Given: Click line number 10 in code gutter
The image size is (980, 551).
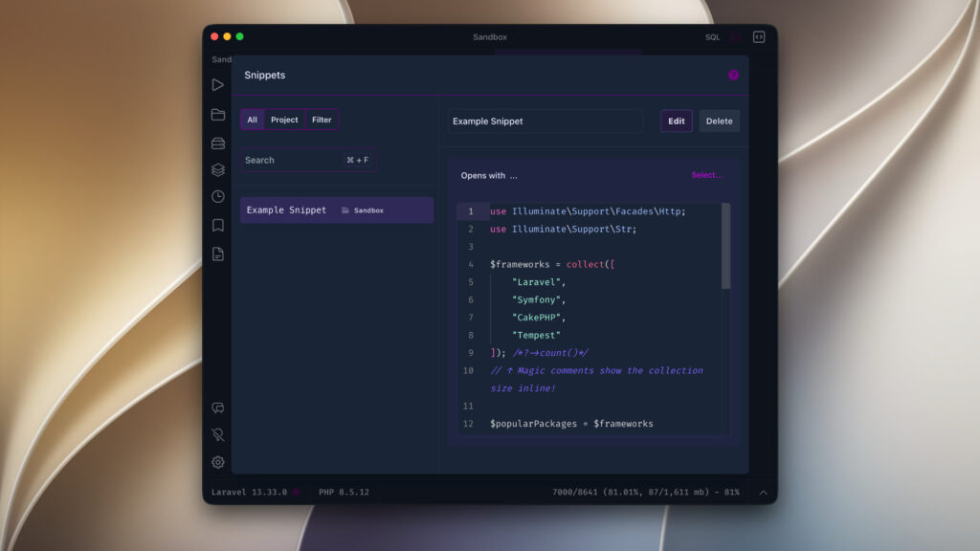Looking at the screenshot, I should 468,370.
